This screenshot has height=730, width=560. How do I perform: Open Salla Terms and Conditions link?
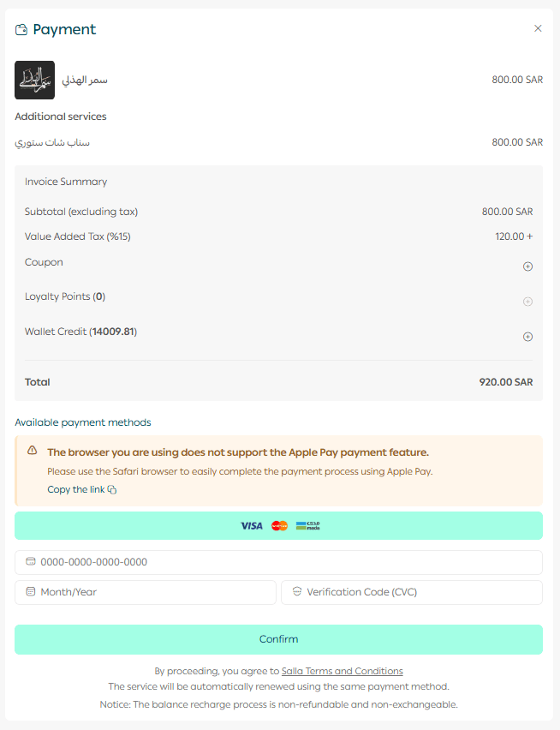342,671
